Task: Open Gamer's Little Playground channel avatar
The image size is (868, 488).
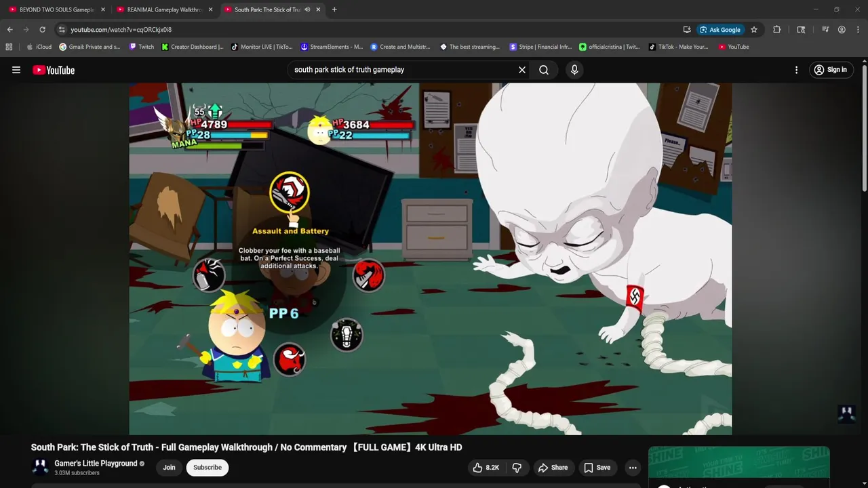Action: click(40, 467)
